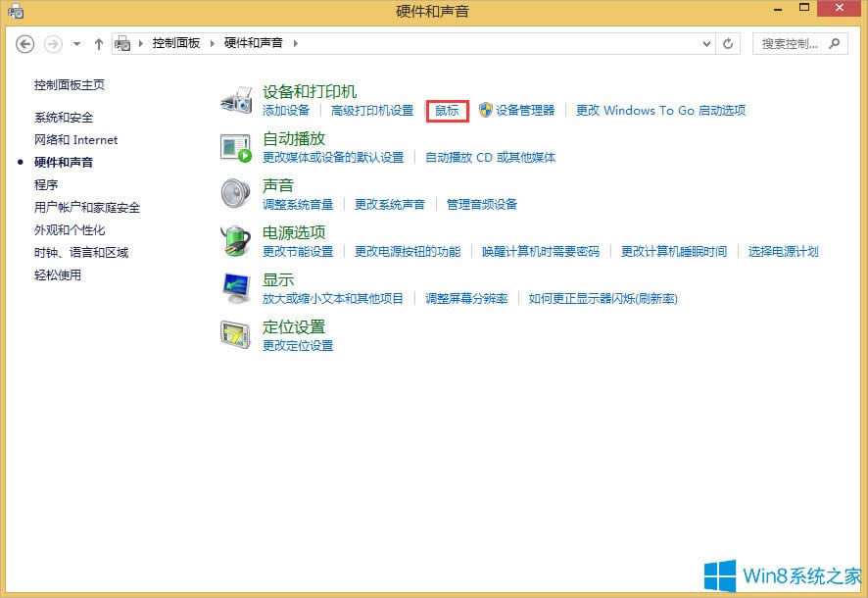This screenshot has height=598, width=868.
Task: Click the Control Panel search box
Action: coord(792,44)
